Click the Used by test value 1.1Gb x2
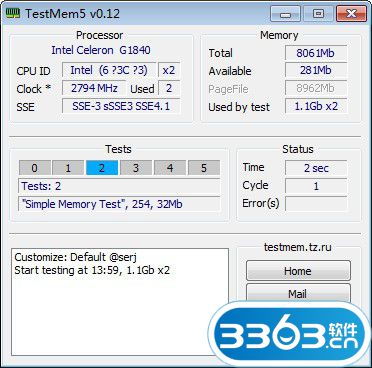 [x=316, y=106]
